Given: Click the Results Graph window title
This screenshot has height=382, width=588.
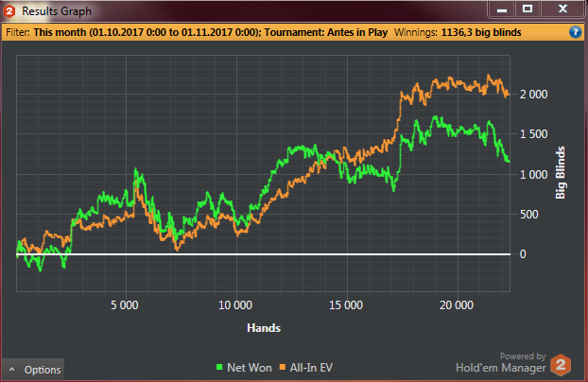Looking at the screenshot, I should [x=57, y=11].
